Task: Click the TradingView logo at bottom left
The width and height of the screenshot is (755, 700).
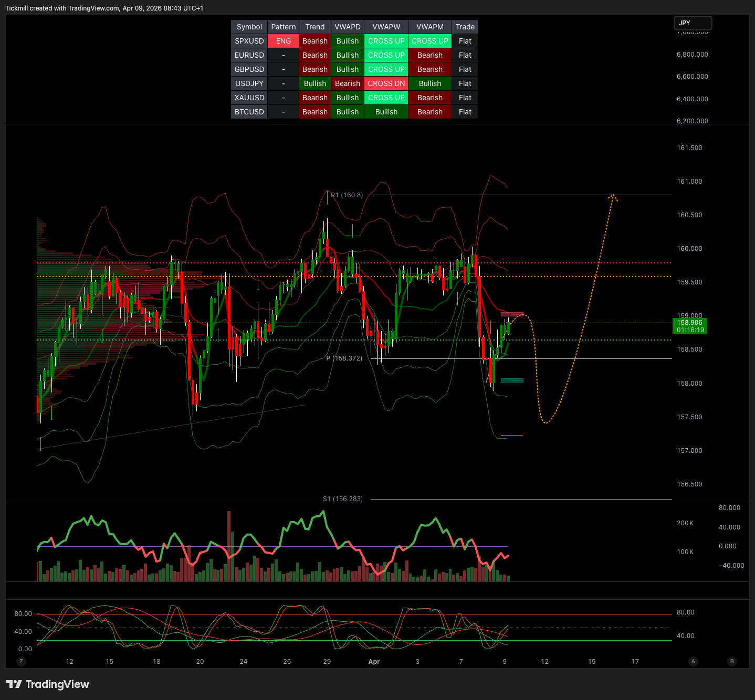Action: tap(48, 684)
